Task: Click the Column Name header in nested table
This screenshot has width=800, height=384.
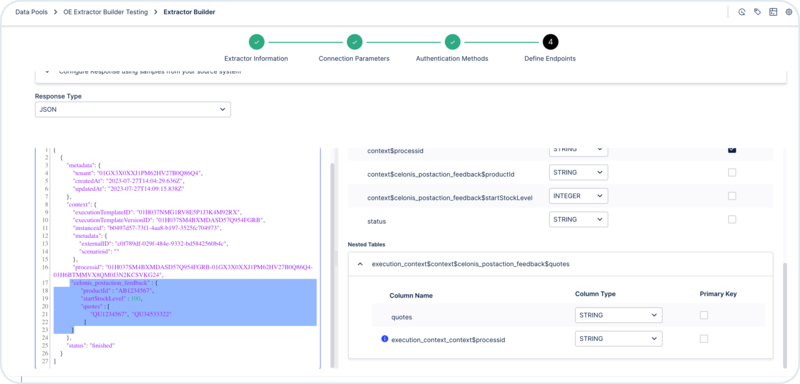Action: pos(411,295)
